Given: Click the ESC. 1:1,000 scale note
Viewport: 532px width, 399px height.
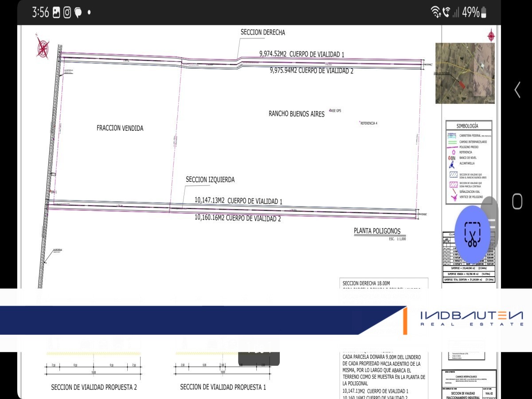Looking at the screenshot, I should (397, 239).
